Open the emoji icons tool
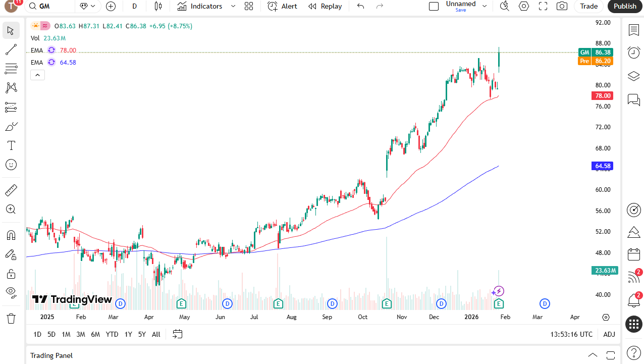This screenshot has height=364, width=644. pos(11,165)
